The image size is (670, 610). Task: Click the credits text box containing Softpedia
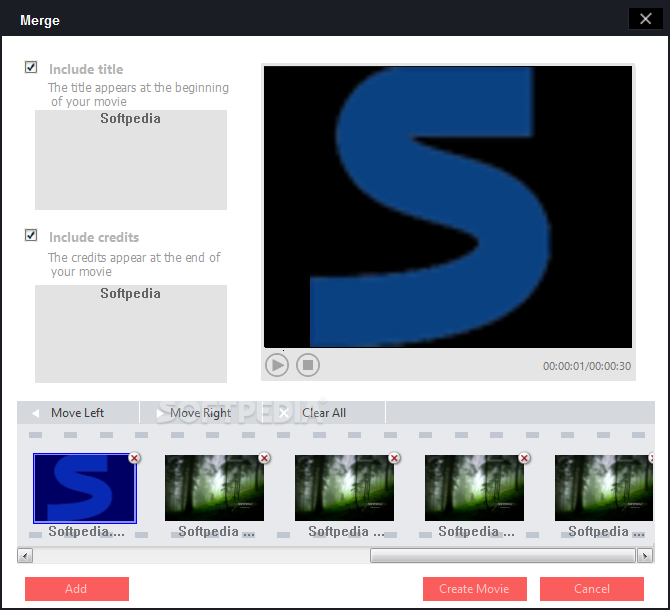[131, 334]
